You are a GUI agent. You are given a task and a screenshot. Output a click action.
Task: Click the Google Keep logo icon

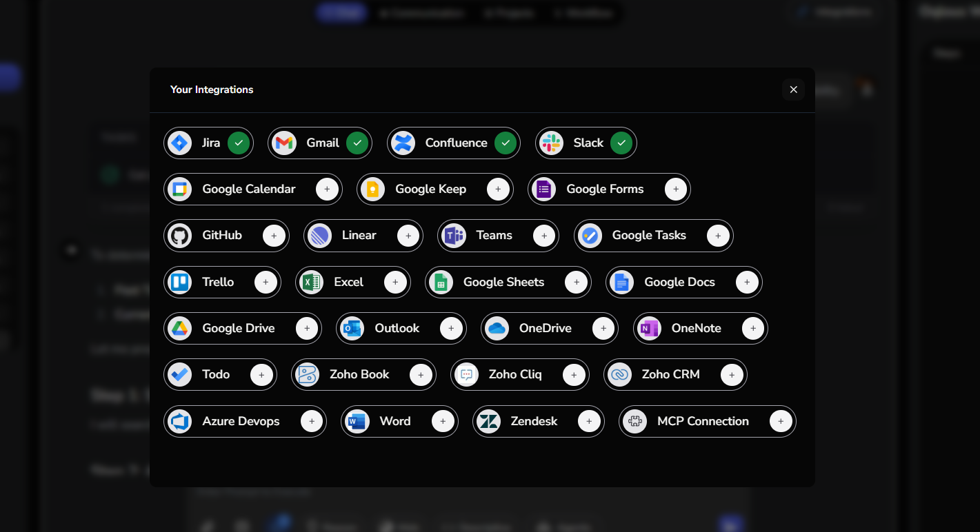[x=372, y=190]
